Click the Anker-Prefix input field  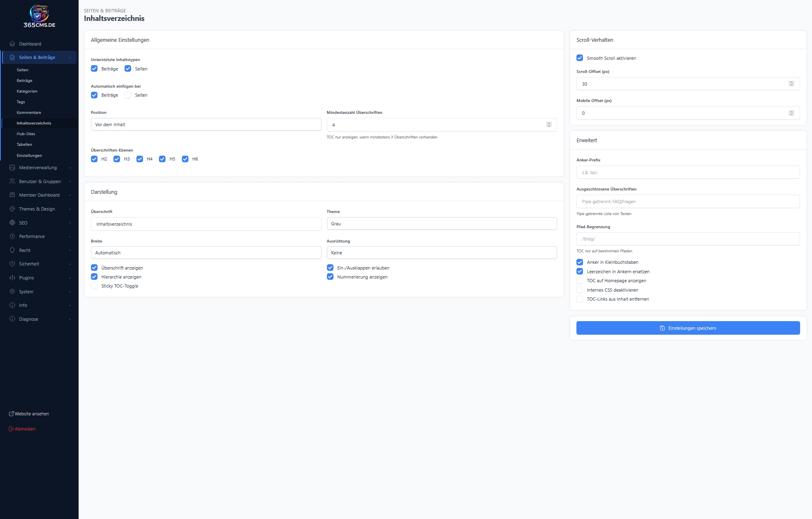(688, 172)
